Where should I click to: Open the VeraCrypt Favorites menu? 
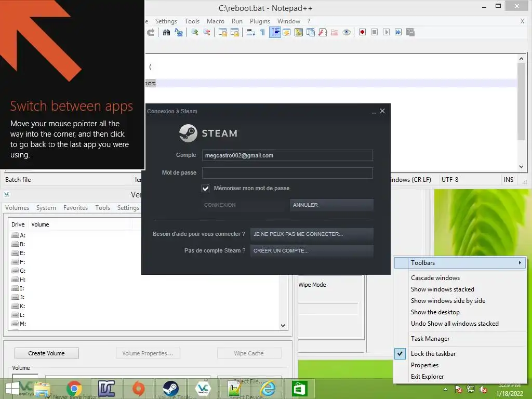[x=75, y=208]
